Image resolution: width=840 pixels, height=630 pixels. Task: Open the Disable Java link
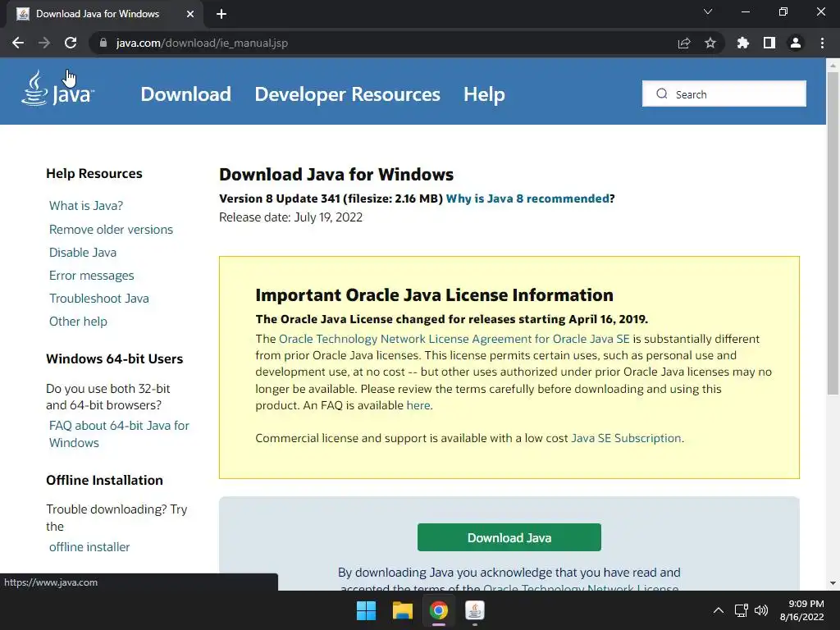(83, 253)
